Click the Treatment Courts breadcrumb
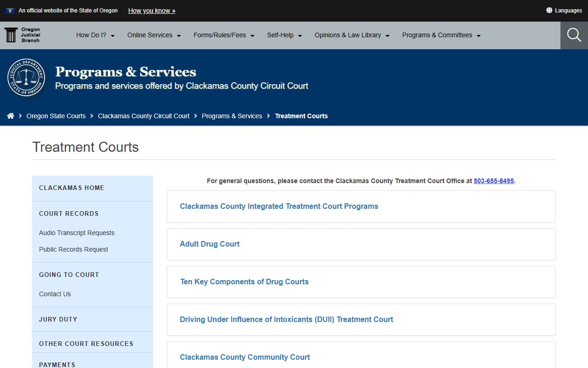The image size is (588, 368). (301, 116)
